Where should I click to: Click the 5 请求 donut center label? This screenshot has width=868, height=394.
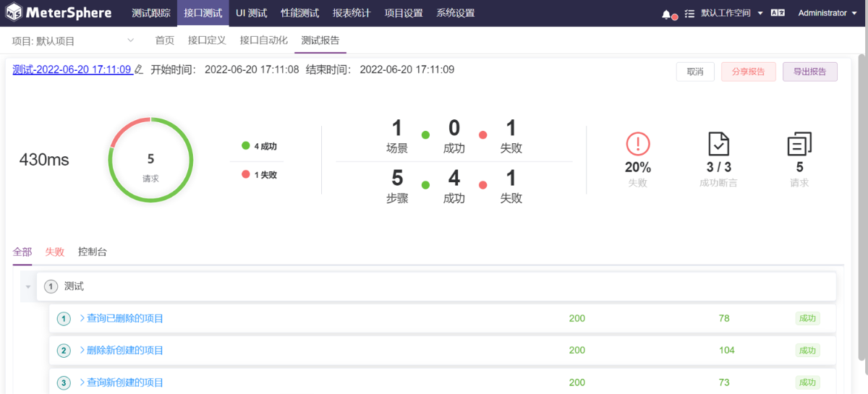[150, 166]
